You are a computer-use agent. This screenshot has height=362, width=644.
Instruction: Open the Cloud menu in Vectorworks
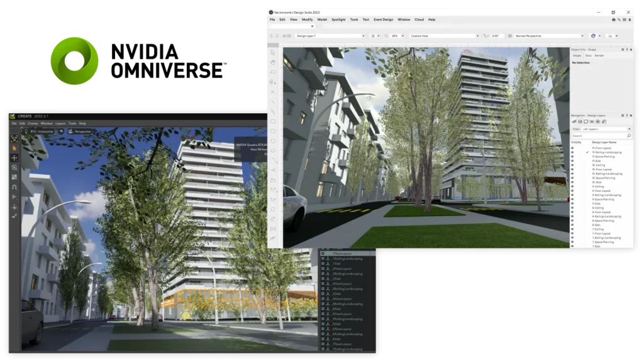419,19
